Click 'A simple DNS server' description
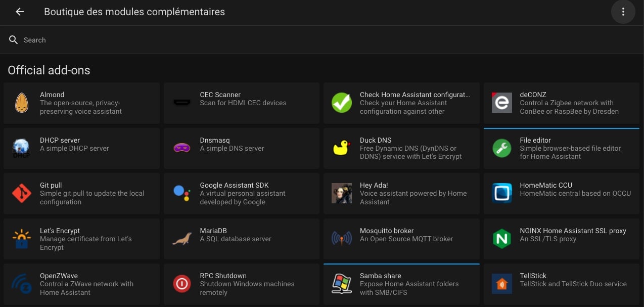This screenshot has height=307, width=644. (x=233, y=148)
